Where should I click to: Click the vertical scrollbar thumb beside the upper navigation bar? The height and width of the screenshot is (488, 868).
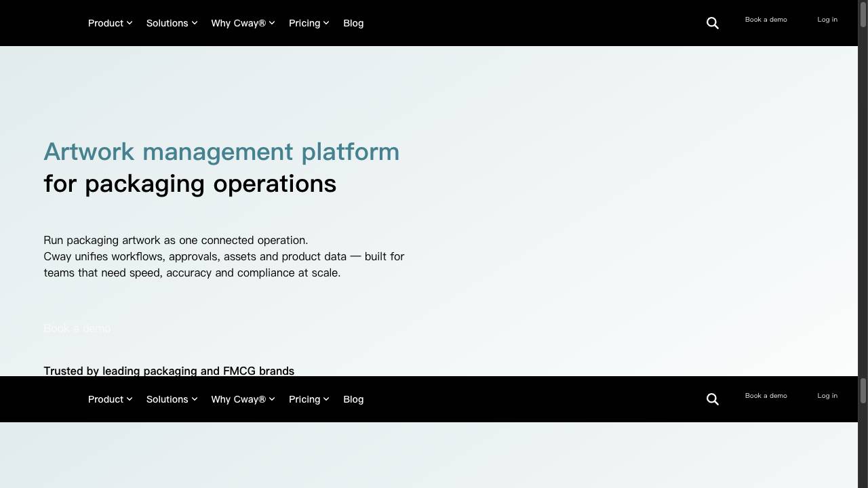(x=863, y=14)
